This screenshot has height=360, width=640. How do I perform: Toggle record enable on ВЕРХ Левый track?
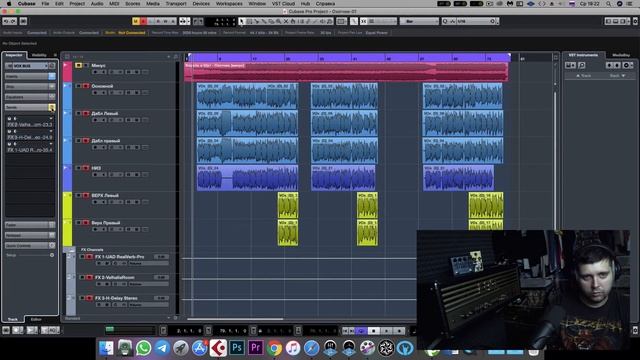[86, 196]
